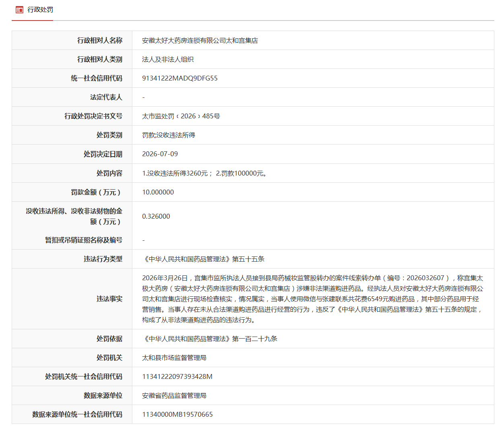
Task: Click the 处罚机关 label
Action: [109, 358]
